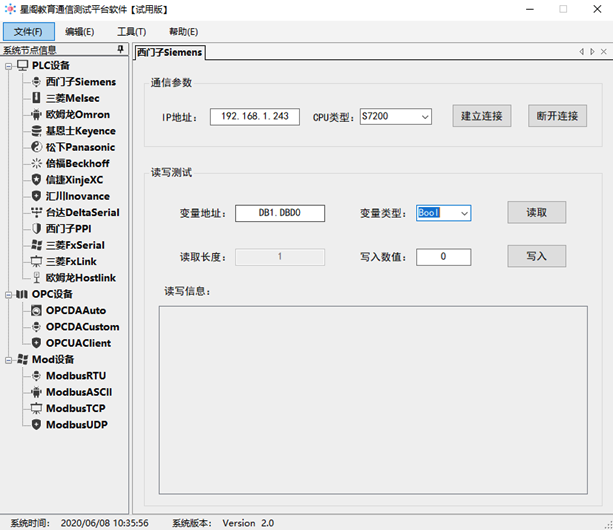Image resolution: width=613 pixels, height=530 pixels.
Task: Open the 基恩士Keyence device node icon
Action: [36, 131]
